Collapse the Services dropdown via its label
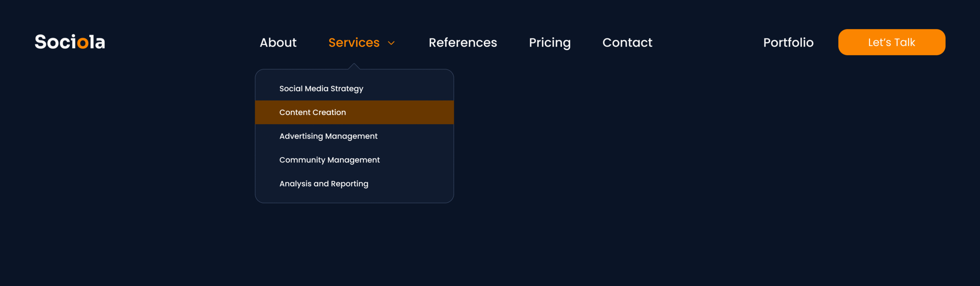 pos(354,43)
